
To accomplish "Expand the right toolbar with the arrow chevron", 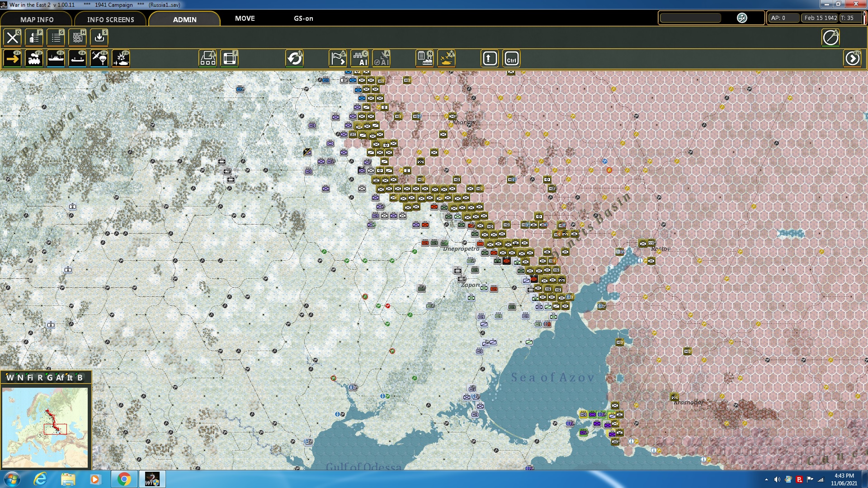I will pos(853,58).
